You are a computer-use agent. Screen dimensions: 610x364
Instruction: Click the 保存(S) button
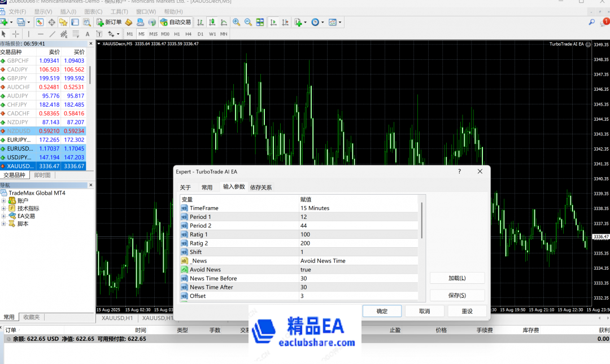457,295
